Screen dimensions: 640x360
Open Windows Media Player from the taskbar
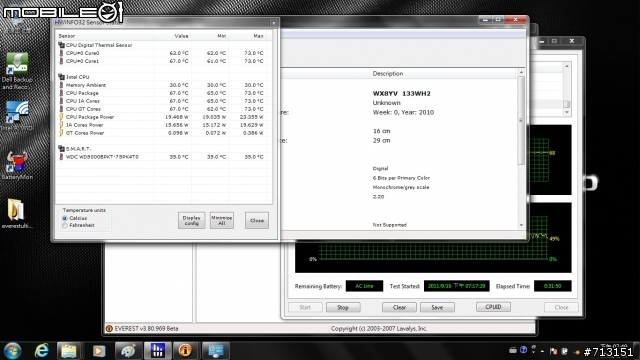(x=98, y=351)
